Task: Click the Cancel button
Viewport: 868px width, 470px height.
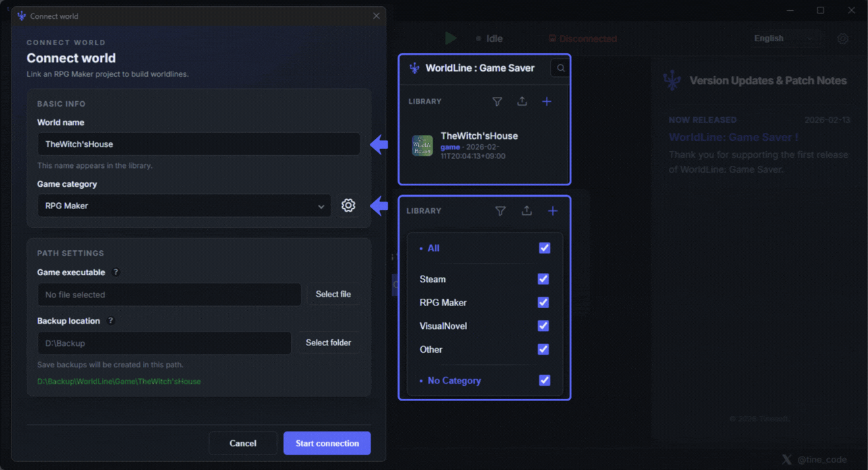Action: coord(243,443)
